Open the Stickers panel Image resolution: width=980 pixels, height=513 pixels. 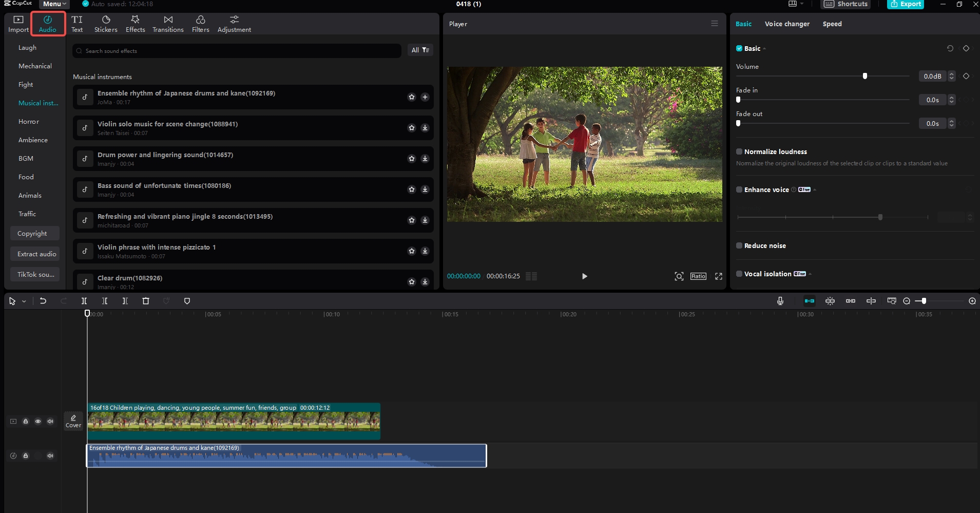coord(105,23)
